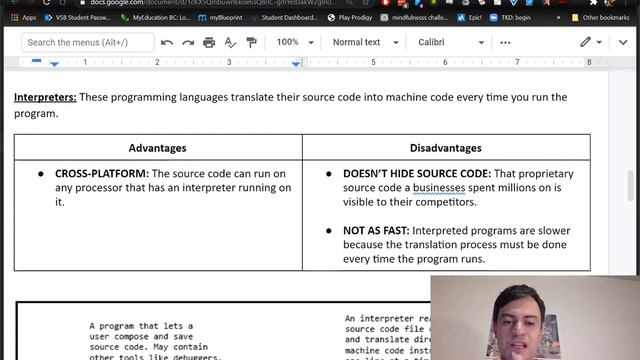640x360 pixels.
Task: Open the MyEducation BC bookmark
Action: point(156,18)
